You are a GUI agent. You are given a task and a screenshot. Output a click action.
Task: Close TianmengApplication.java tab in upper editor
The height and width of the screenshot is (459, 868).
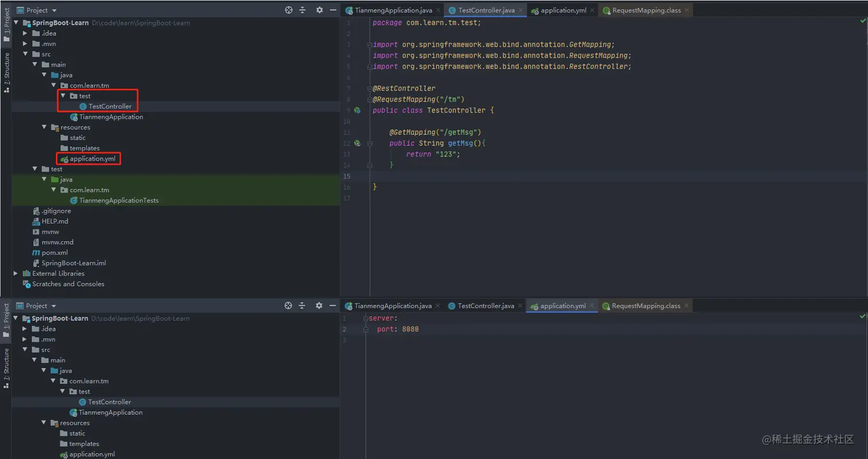[439, 10]
